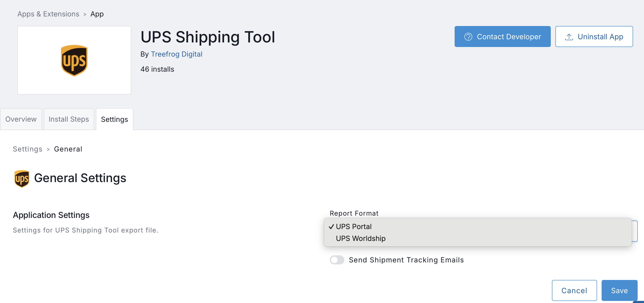The image size is (644, 303).
Task: Click the small UPS shield icon beside General Settings
Action: [22, 178]
